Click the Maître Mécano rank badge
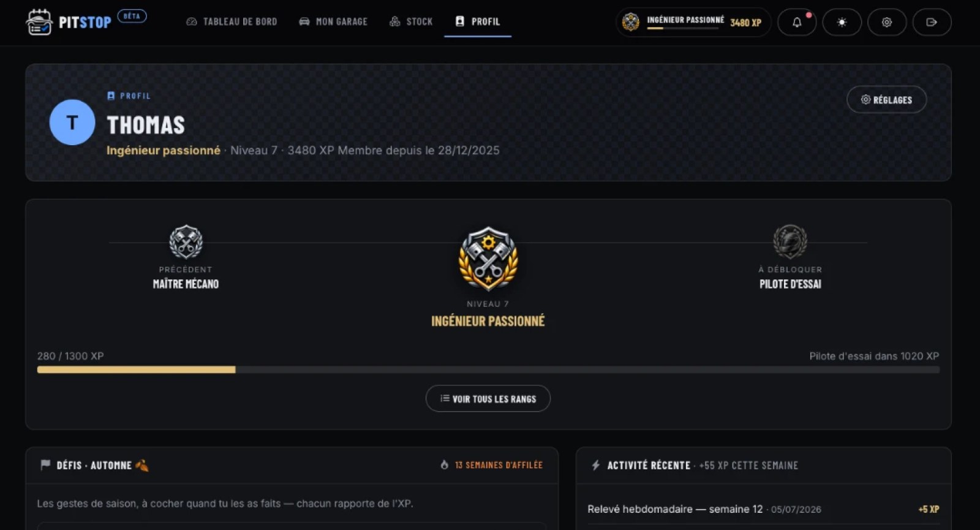The image size is (980, 530). click(x=186, y=241)
